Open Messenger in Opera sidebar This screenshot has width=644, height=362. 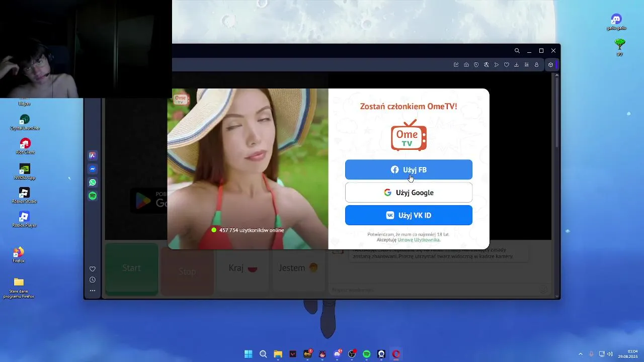click(93, 169)
